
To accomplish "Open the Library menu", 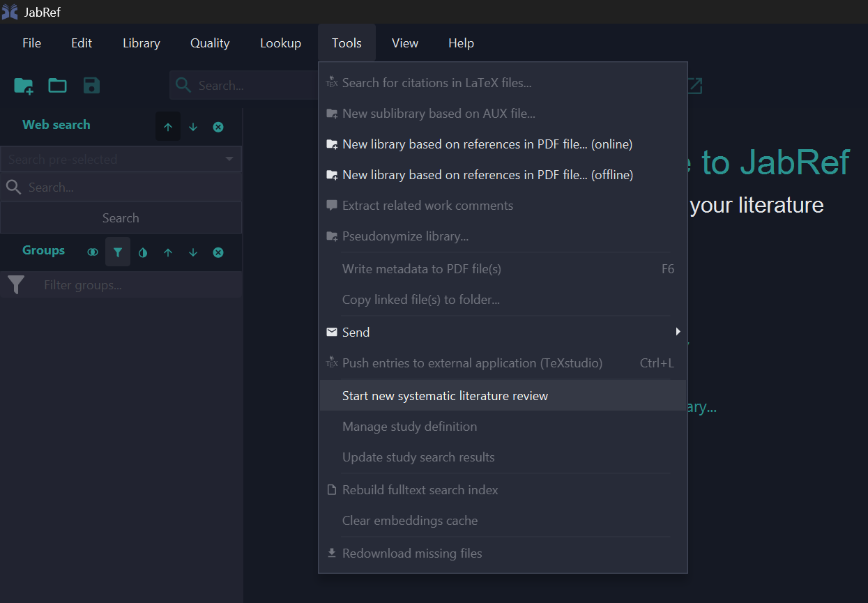I will click(142, 43).
